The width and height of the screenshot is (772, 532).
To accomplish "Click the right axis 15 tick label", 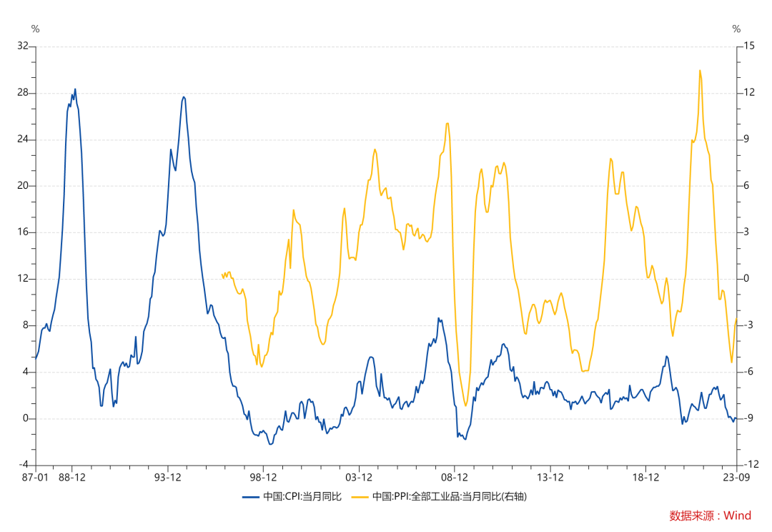I will [749, 46].
